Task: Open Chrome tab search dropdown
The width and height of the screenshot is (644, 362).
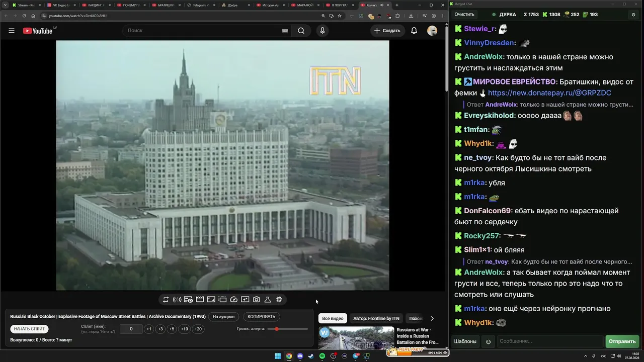Action: pyautogui.click(x=5, y=5)
